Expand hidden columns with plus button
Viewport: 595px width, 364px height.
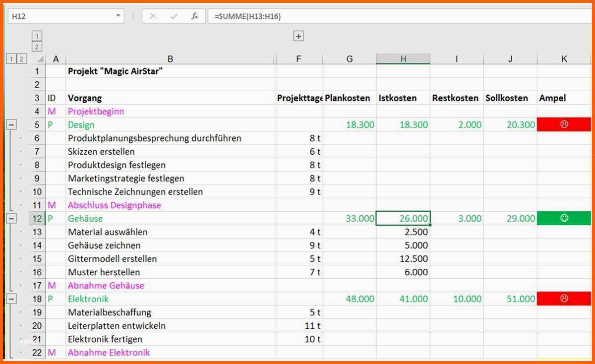pos(298,36)
